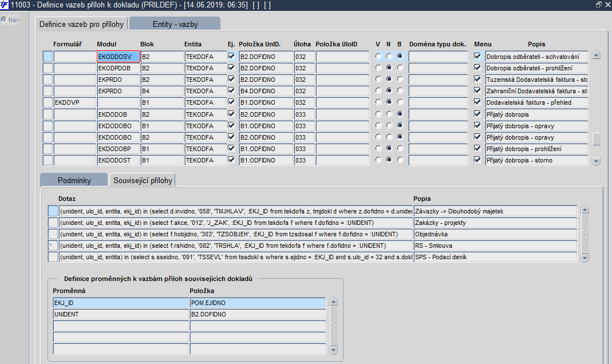The image size is (612, 364).
Task: Click Blok field B4
Action: pos(162,91)
